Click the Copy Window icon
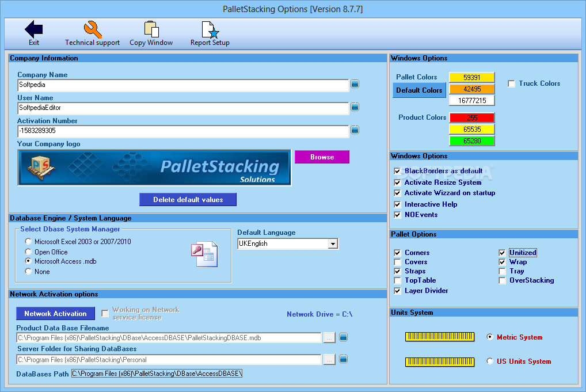Screen dimensions: 586x392 tap(151, 29)
